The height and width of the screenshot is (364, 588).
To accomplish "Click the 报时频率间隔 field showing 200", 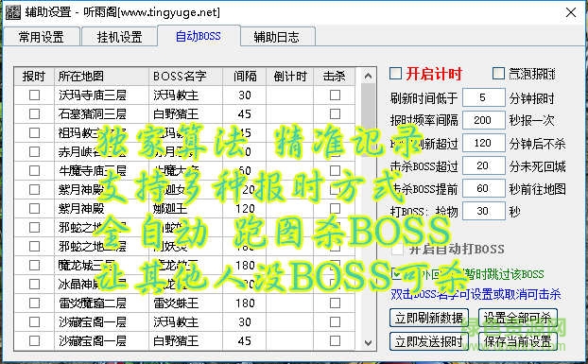I will [x=483, y=120].
